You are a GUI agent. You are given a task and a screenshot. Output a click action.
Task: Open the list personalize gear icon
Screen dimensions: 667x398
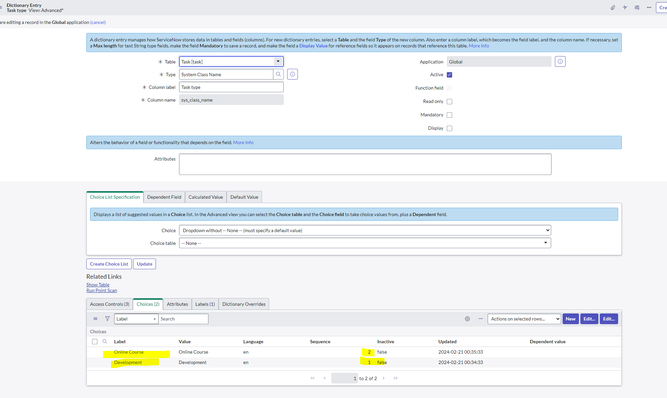click(467, 319)
